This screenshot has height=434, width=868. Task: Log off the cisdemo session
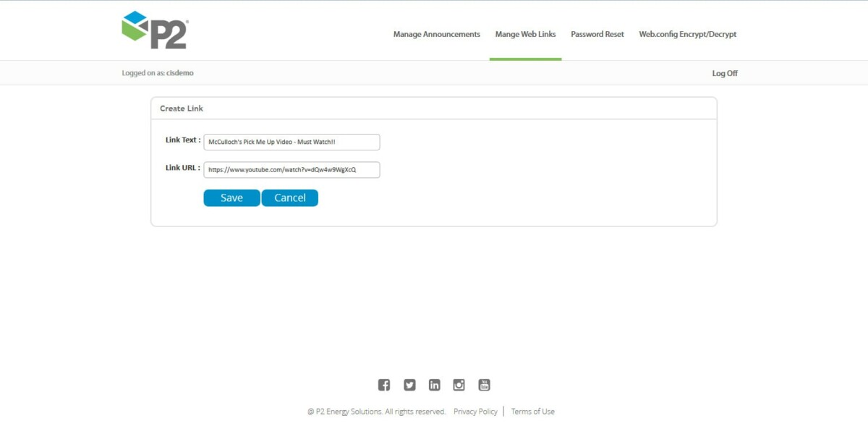click(724, 72)
